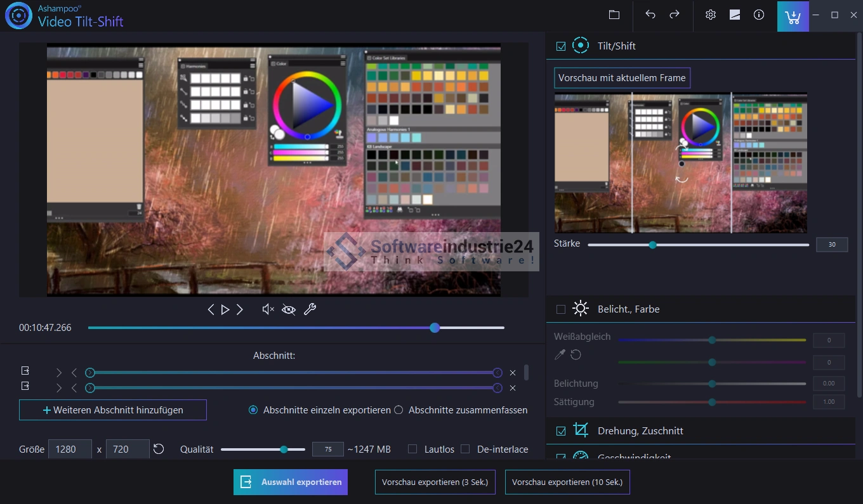Click the shopping cart purchase icon

pyautogui.click(x=793, y=16)
